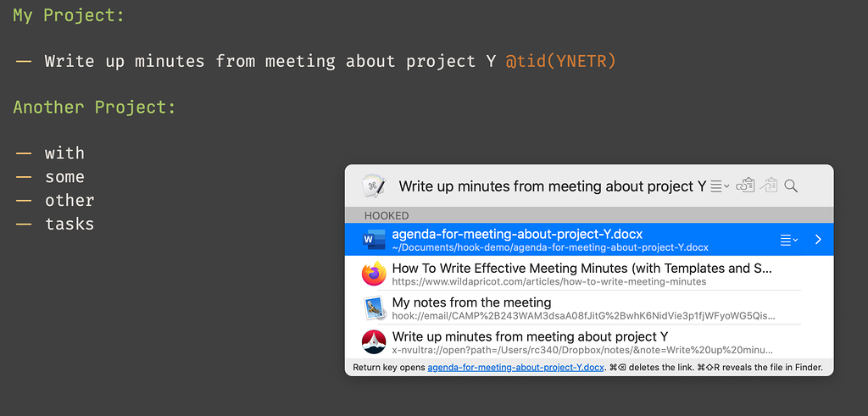
Task: Click the TaskPaper app icon in Hook title
Action: 374,186
